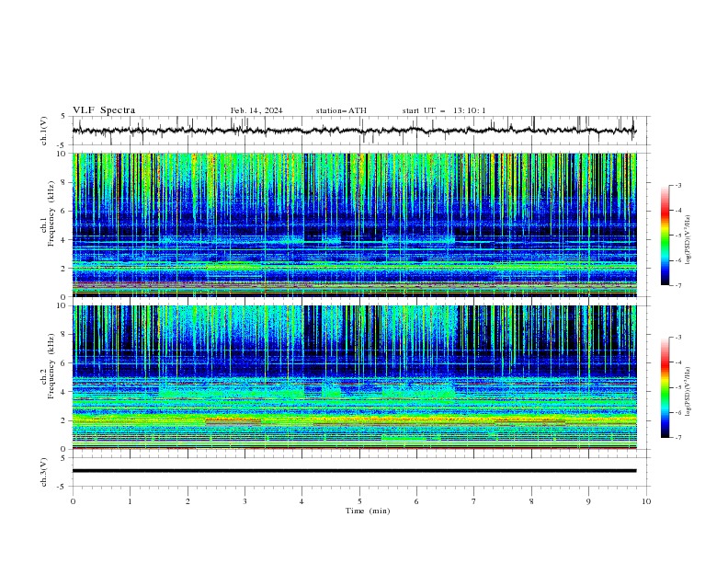Click the ch.2 frequency tick label '2'

click(64, 420)
